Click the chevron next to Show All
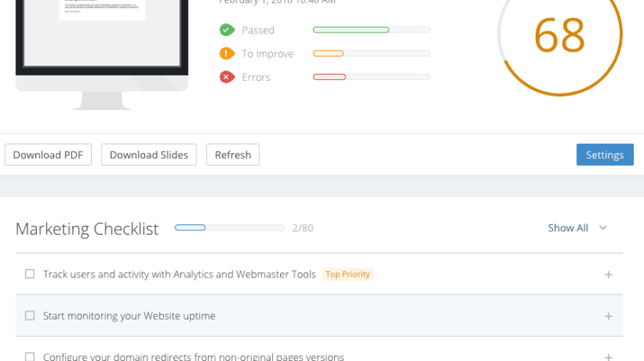The height and width of the screenshot is (361, 644). pos(603,228)
